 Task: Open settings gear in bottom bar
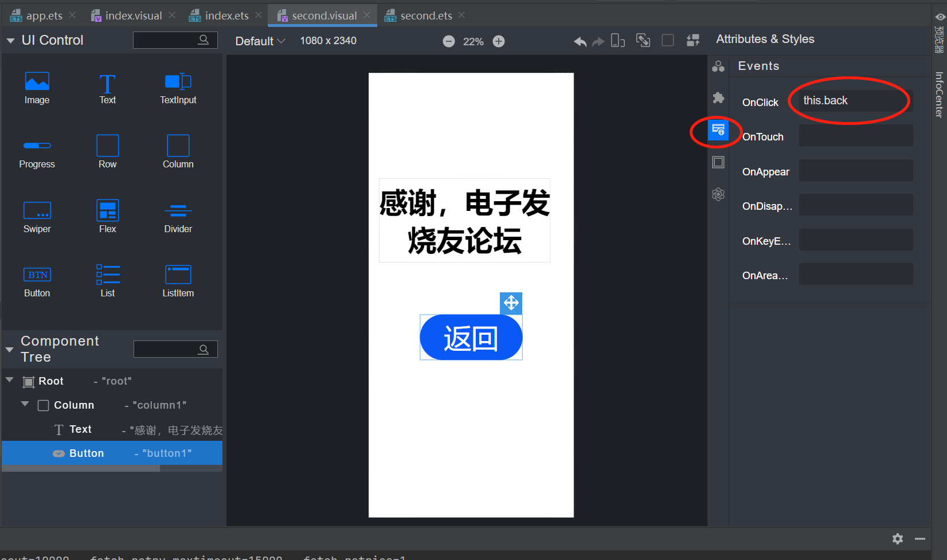[898, 539]
